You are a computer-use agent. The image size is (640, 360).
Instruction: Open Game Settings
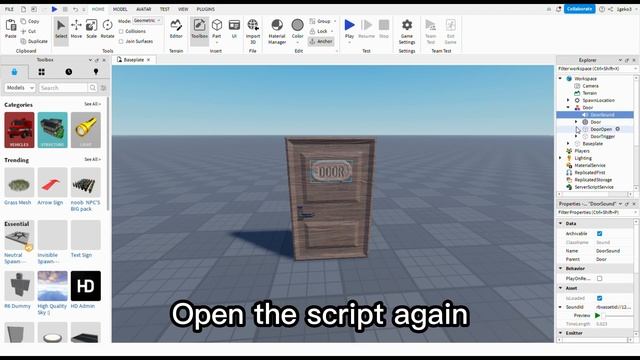tap(407, 31)
